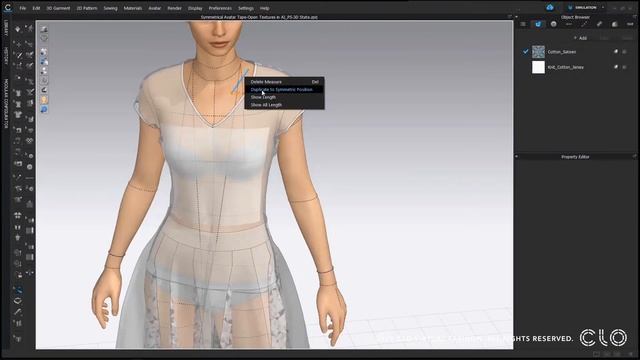The height and width of the screenshot is (360, 640).
Task: Click the second small icon right of Cotton_Sateen
Action: (624, 52)
